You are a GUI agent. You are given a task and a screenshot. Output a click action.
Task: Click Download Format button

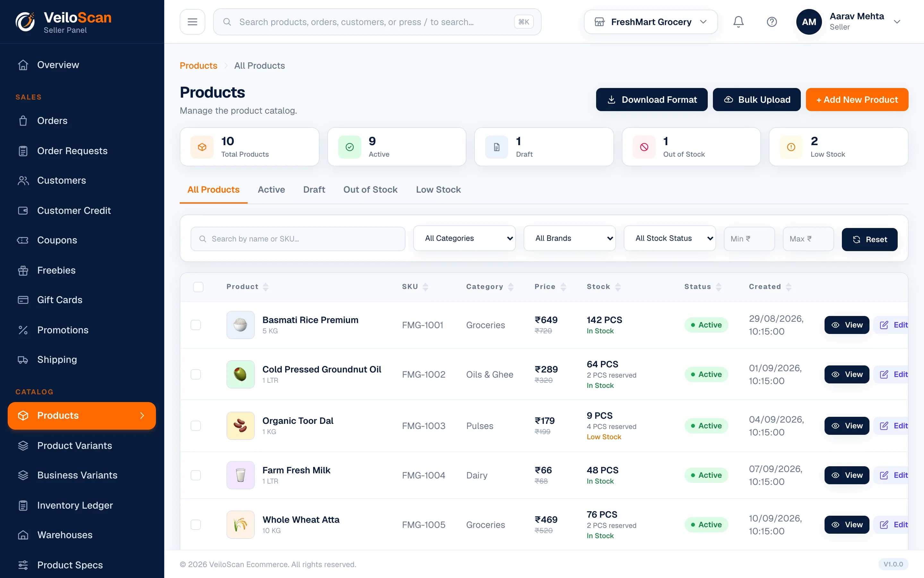[651, 100]
